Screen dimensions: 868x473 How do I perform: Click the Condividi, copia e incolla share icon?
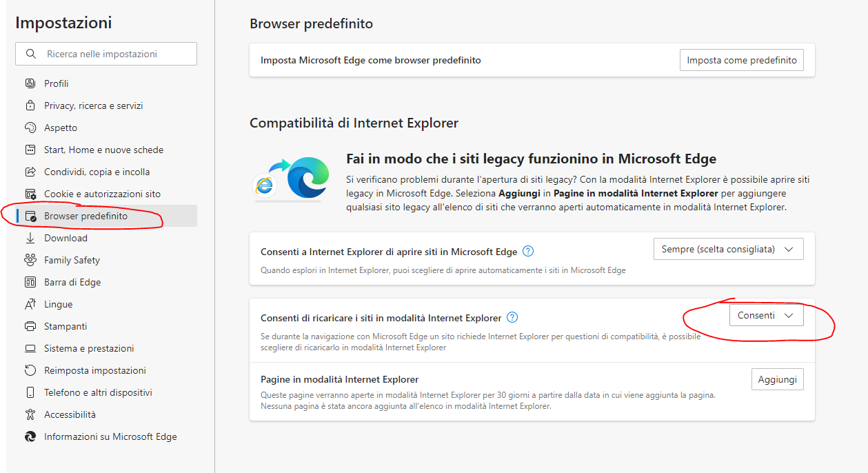pyautogui.click(x=30, y=172)
